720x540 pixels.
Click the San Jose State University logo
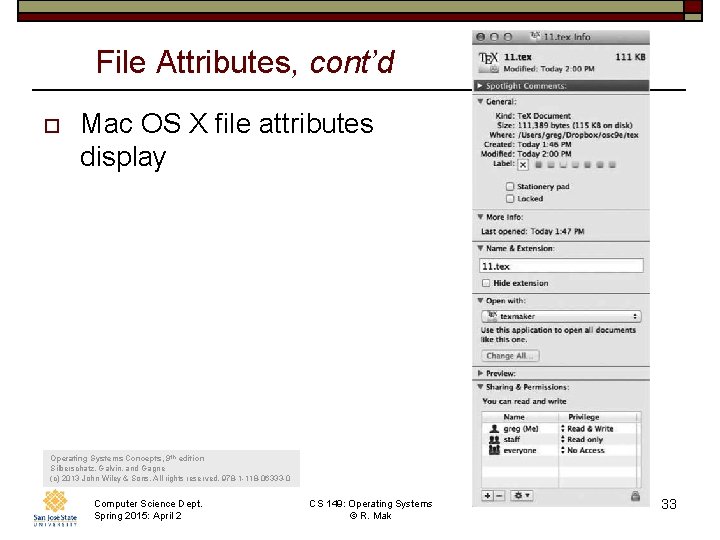(x=55, y=508)
